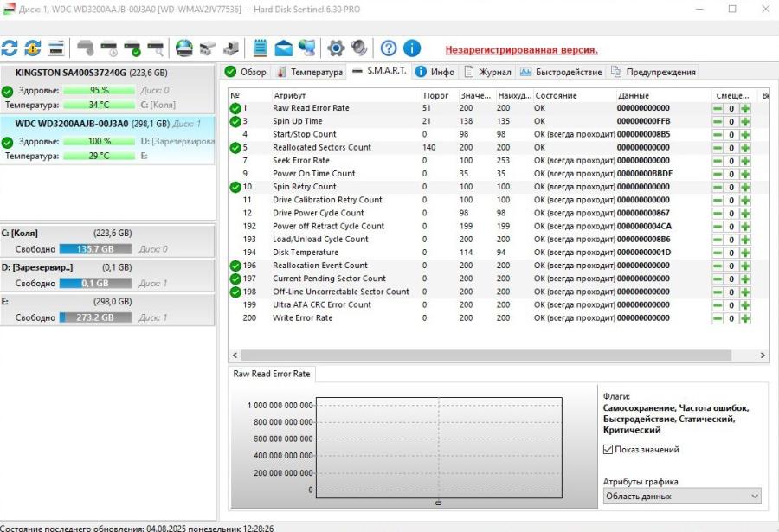
Task: Click the send email envelope icon
Action: 283,48
